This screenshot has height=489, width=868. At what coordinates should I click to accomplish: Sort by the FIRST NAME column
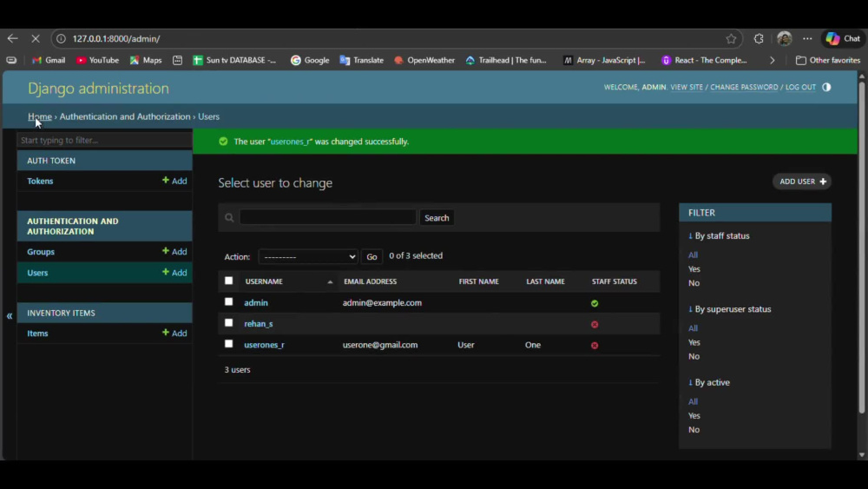(479, 281)
